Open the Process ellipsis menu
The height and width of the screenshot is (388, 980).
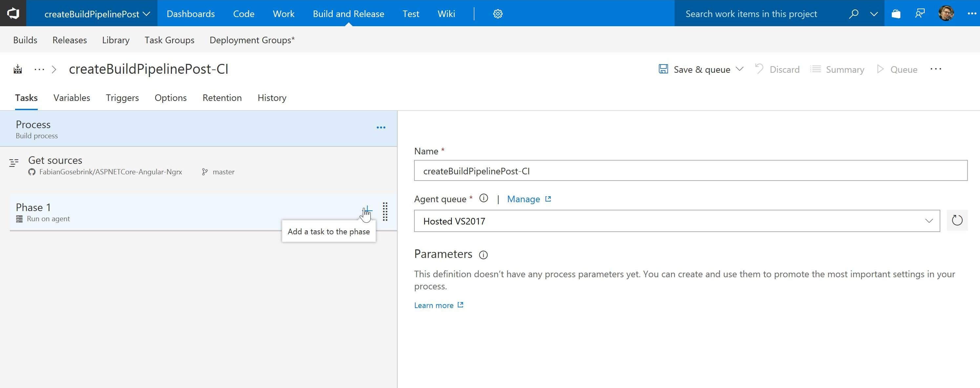tap(381, 128)
